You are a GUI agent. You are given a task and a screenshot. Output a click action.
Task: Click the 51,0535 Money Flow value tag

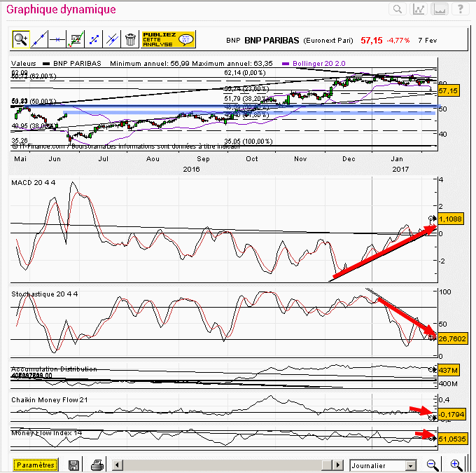pos(452,439)
